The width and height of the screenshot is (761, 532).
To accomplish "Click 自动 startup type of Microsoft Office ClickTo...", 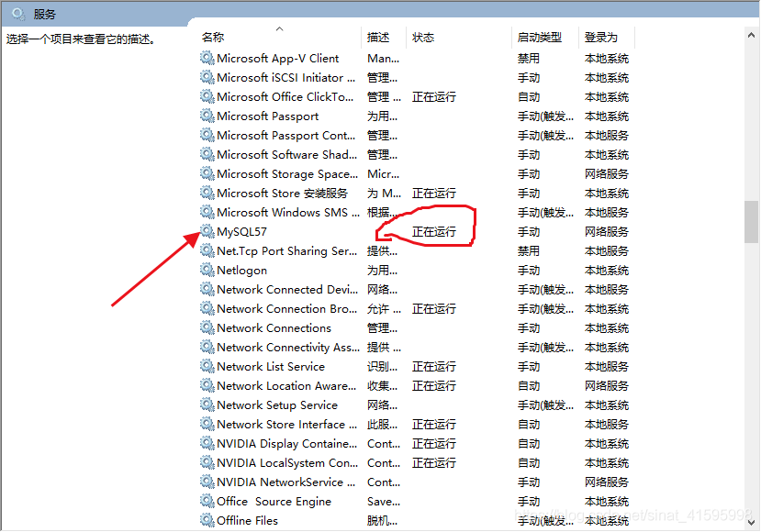I will click(529, 97).
